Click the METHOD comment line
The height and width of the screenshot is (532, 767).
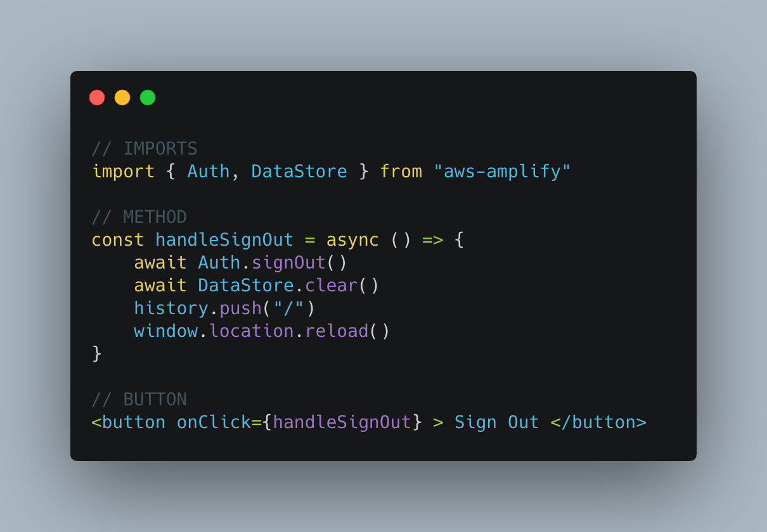139,217
